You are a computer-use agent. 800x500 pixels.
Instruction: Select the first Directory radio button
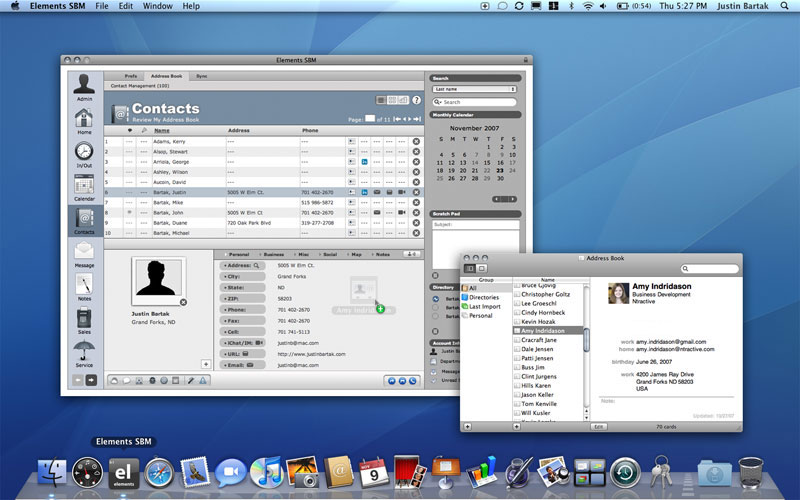click(435, 299)
